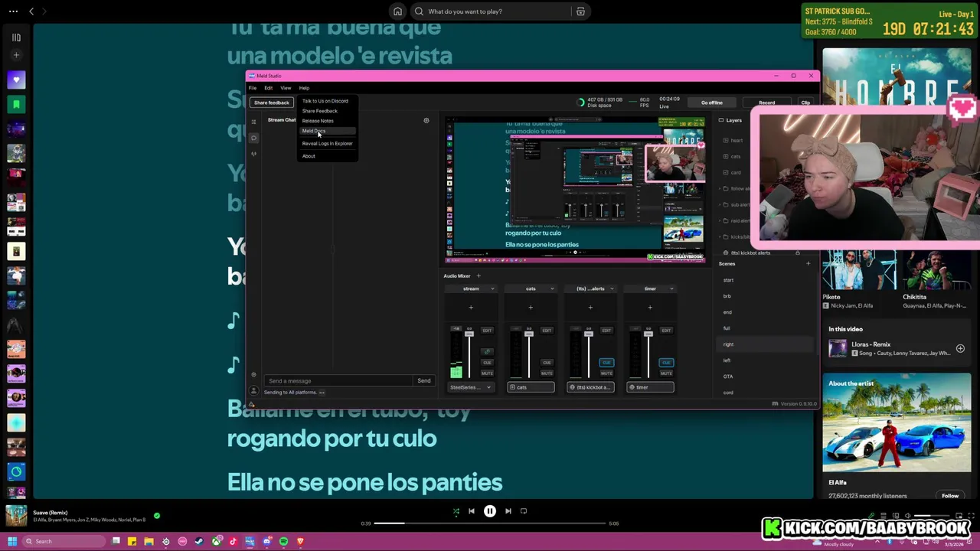The width and height of the screenshot is (980, 551).
Task: Mute the timer audio track
Action: [666, 373]
